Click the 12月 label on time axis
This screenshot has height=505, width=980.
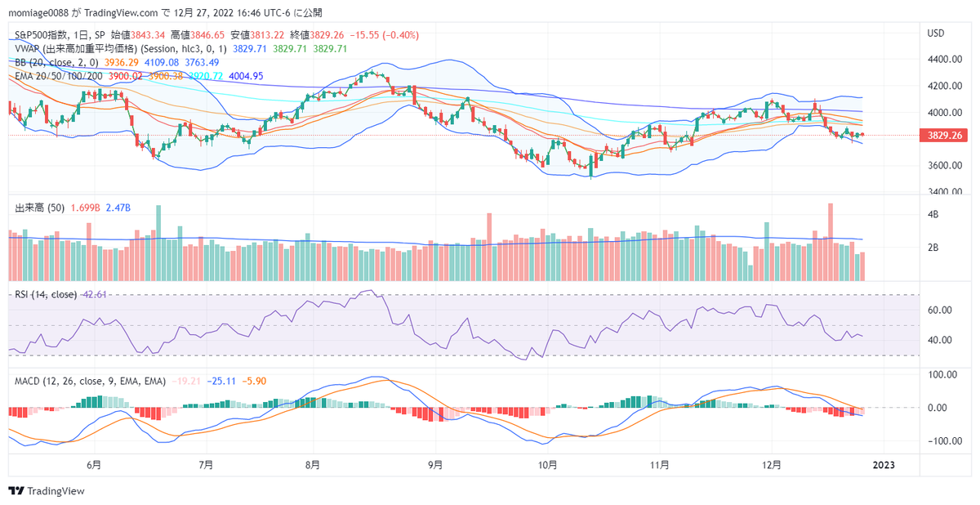[773, 465]
